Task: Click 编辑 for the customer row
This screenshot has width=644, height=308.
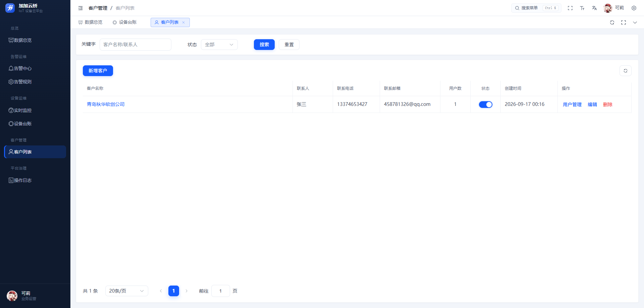Action: [592, 105]
